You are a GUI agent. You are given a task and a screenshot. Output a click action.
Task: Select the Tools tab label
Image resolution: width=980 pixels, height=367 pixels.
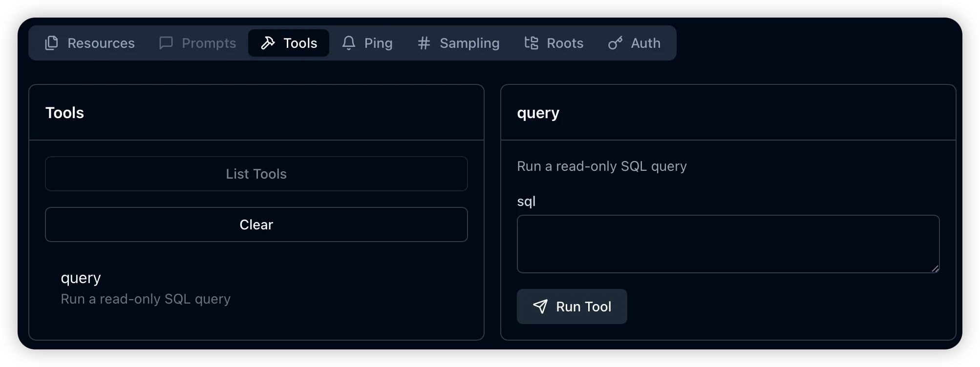(300, 43)
